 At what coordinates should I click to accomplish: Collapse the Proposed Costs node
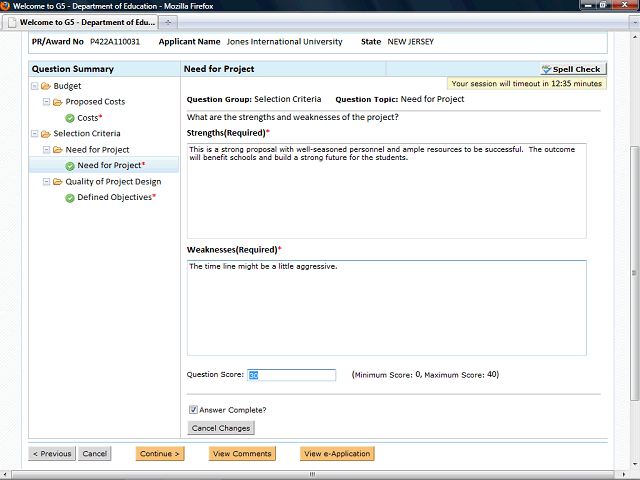47,102
